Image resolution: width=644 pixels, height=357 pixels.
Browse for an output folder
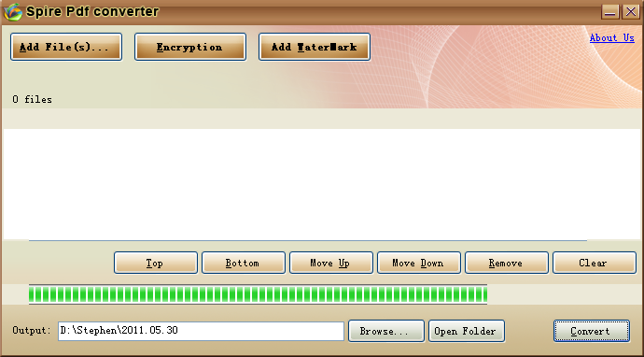(386, 331)
